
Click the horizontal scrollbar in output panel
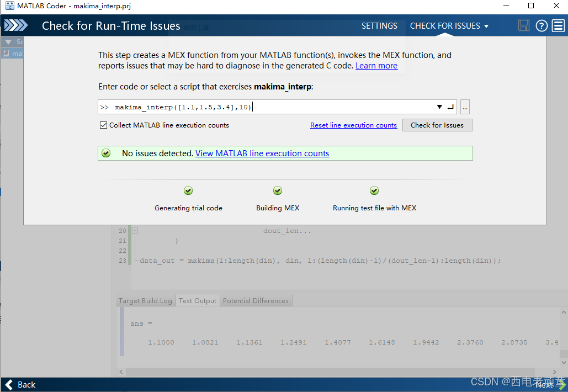(x=330, y=372)
